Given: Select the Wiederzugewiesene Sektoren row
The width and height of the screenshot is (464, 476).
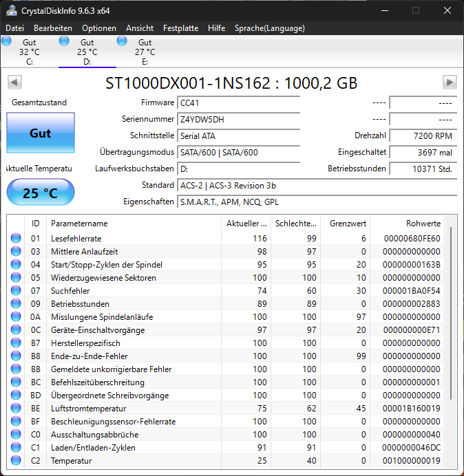Looking at the screenshot, I should pos(226,277).
